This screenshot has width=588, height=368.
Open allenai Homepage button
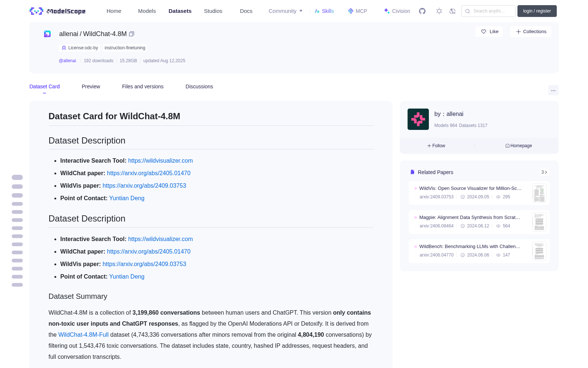(x=519, y=146)
